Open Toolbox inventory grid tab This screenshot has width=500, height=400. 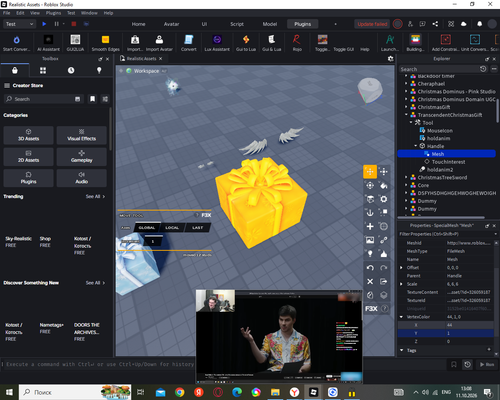[43, 70]
